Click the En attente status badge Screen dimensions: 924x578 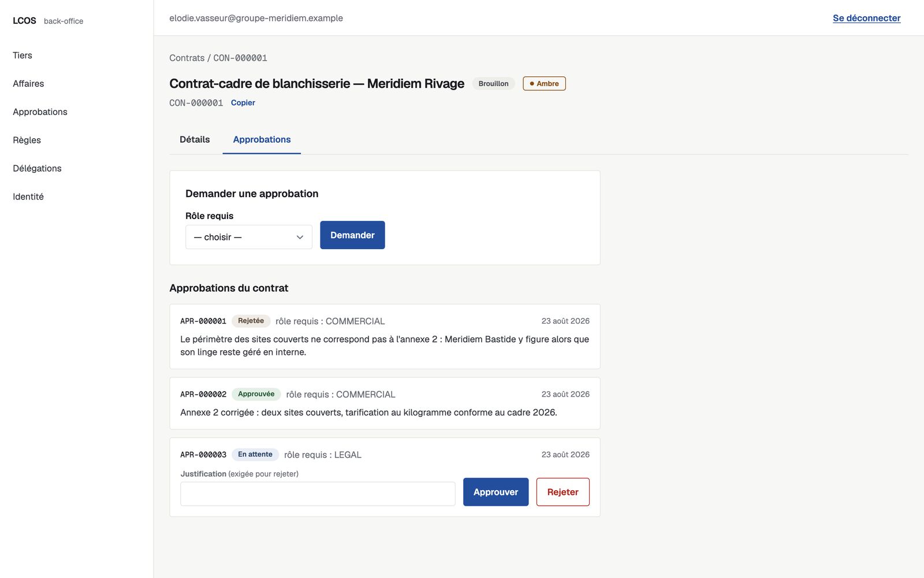[255, 454]
